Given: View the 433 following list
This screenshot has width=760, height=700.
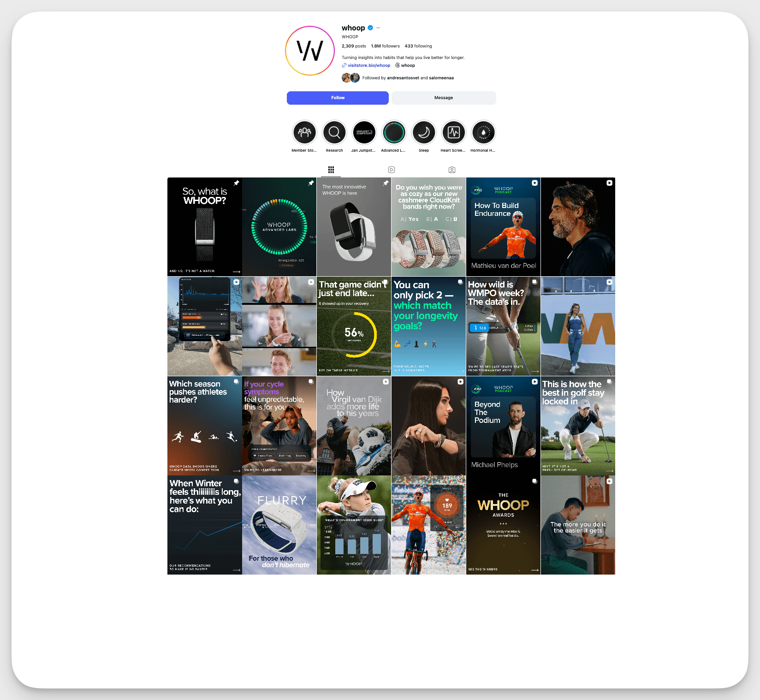Looking at the screenshot, I should (x=418, y=46).
